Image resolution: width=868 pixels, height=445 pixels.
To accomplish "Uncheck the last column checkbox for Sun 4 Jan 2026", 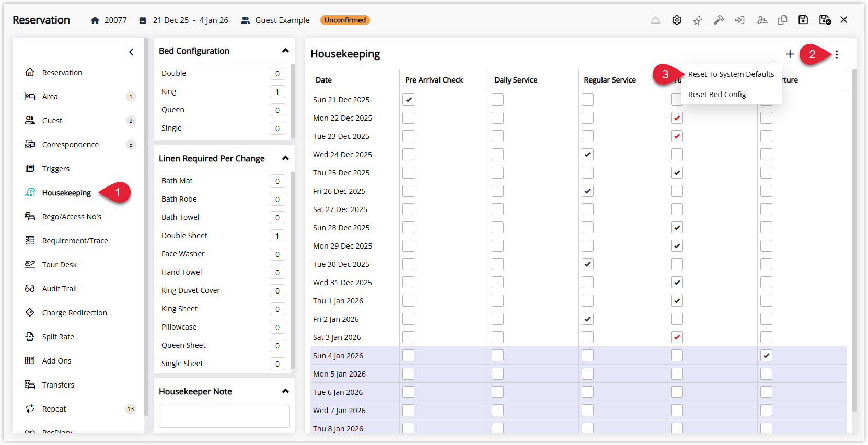I will [766, 356].
